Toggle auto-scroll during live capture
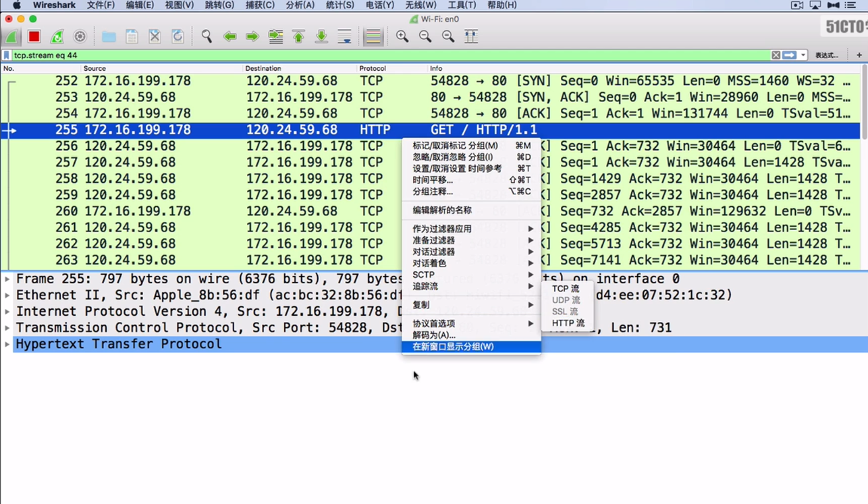The width and height of the screenshot is (868, 504). (344, 36)
